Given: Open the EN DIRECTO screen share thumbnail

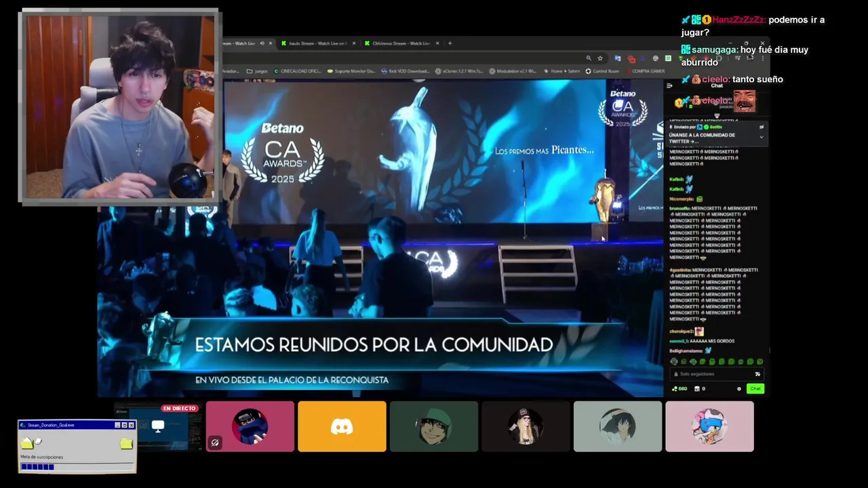Looking at the screenshot, I should point(158,426).
